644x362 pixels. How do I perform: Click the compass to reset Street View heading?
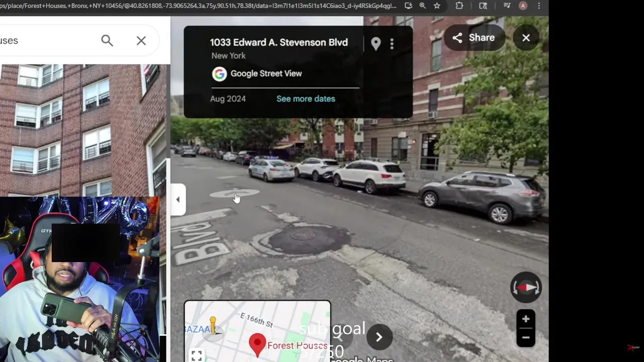(x=526, y=288)
